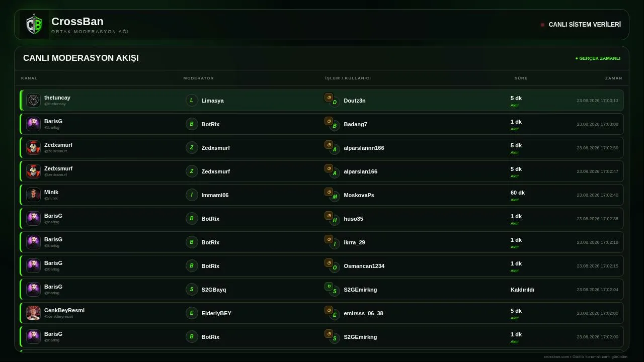The image size is (644, 362).
Task: Click the S2GBayq moderator initial badge
Action: coord(192,290)
